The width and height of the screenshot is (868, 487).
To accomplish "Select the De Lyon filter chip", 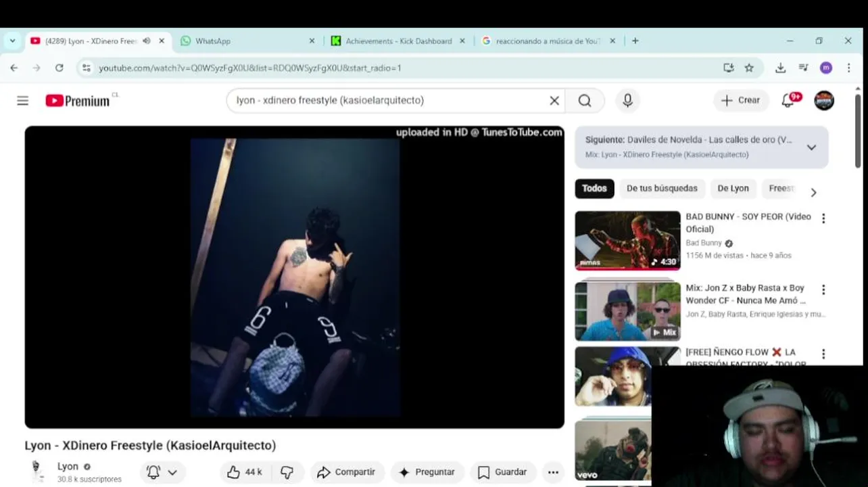I will [x=733, y=188].
